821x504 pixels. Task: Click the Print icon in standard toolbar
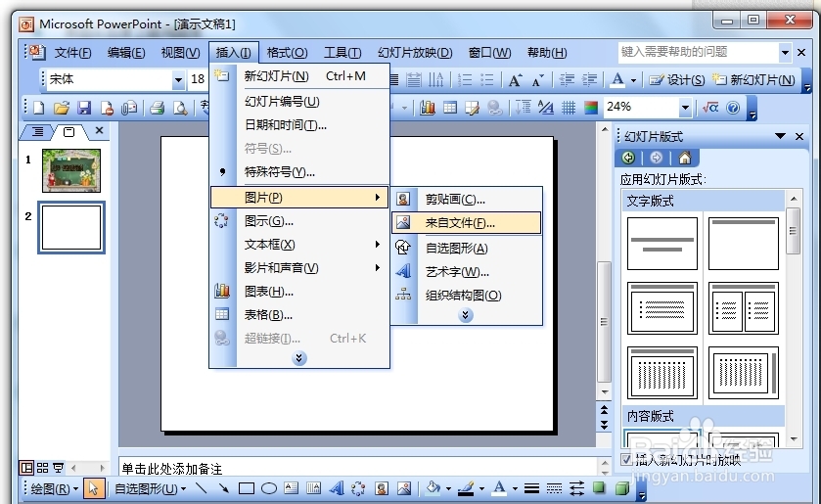click(158, 108)
